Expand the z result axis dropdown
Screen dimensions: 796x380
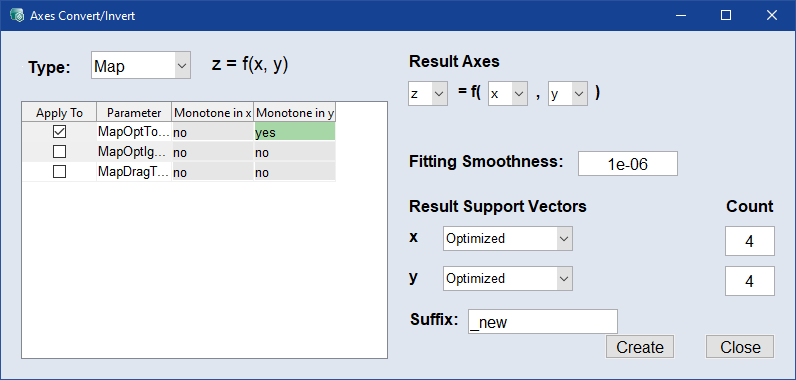(x=428, y=93)
